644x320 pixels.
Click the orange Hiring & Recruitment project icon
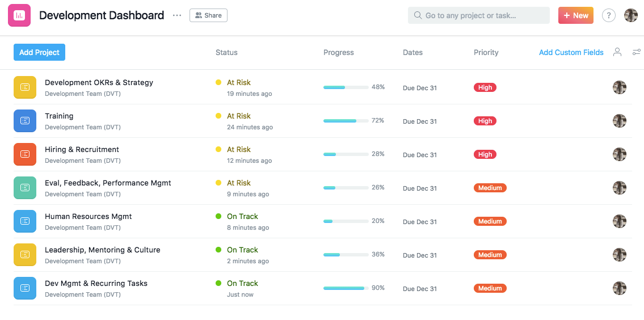[25, 154]
